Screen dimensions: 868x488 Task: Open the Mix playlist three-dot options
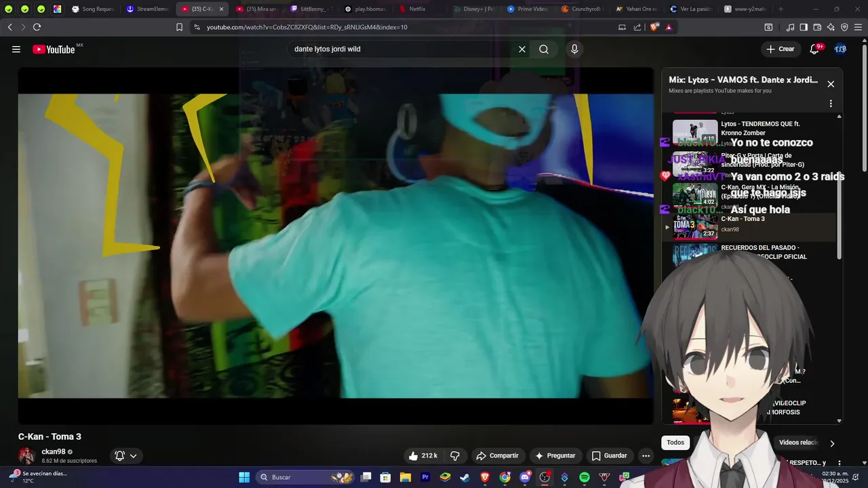pos(831,104)
